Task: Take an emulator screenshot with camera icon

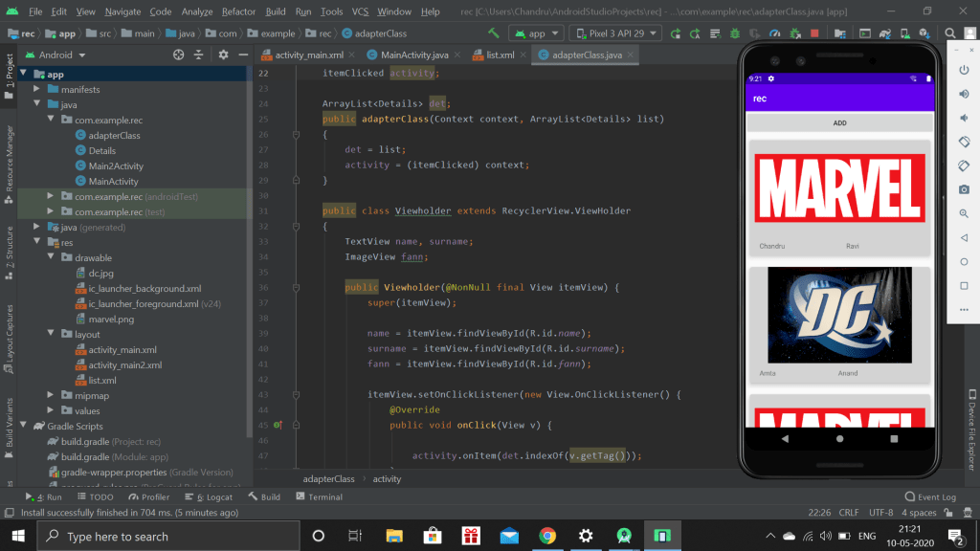Action: (x=964, y=189)
